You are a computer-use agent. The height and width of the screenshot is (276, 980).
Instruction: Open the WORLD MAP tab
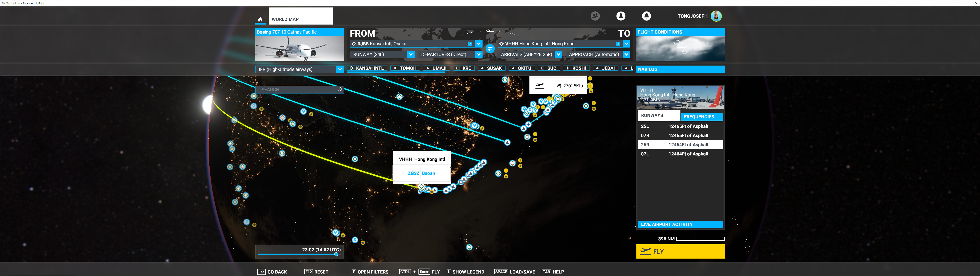[x=301, y=16]
